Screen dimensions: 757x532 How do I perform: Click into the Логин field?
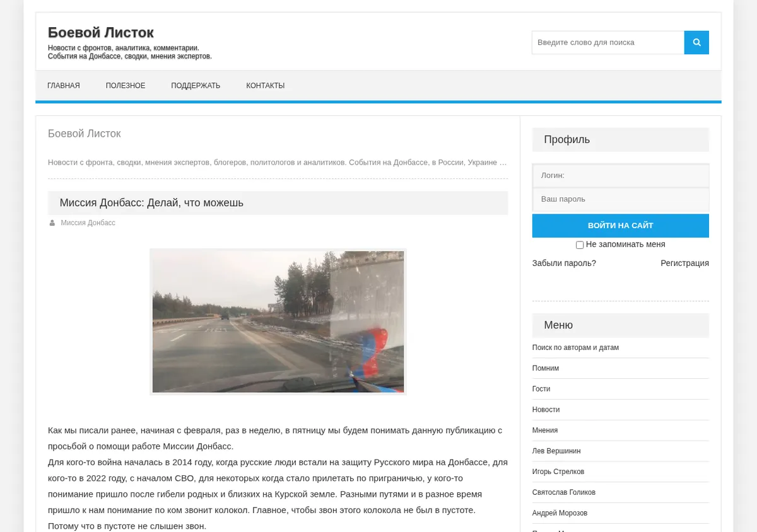pyautogui.click(x=621, y=175)
